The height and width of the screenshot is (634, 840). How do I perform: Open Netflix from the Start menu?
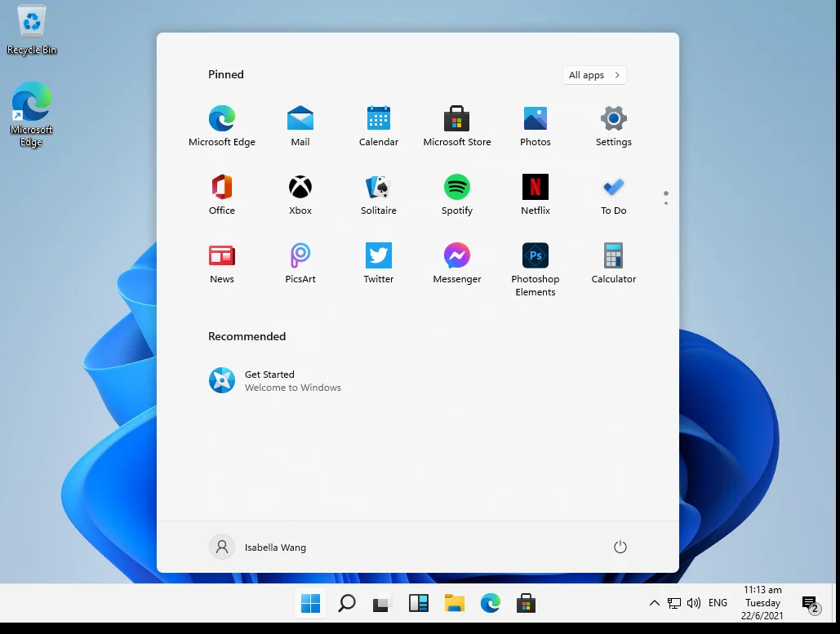click(535, 194)
